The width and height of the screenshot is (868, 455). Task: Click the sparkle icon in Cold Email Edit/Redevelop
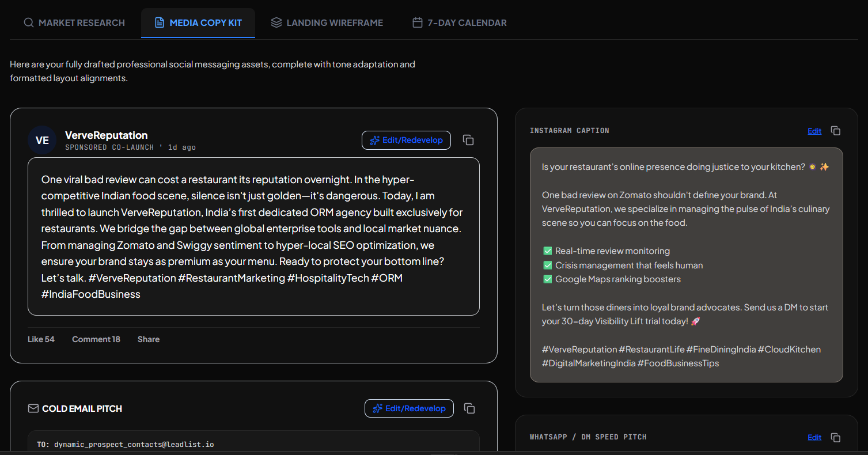click(378, 408)
